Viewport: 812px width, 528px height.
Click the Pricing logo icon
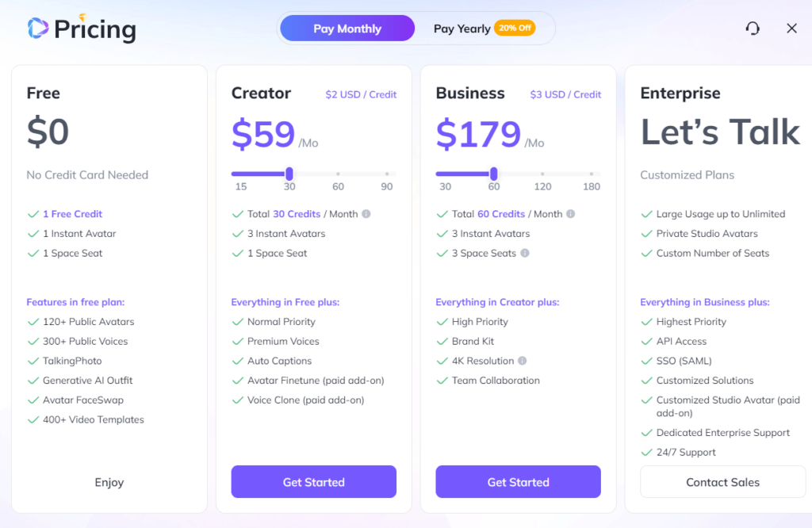click(x=37, y=29)
